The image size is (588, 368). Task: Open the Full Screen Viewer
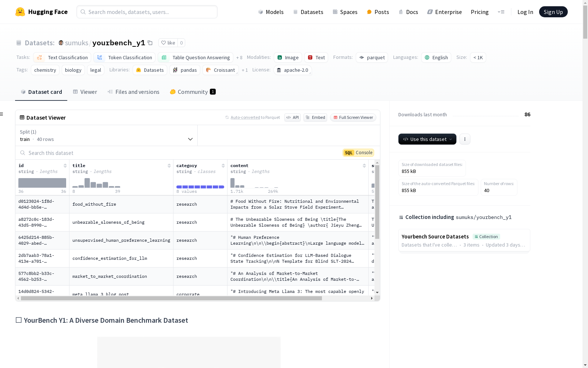click(x=353, y=117)
